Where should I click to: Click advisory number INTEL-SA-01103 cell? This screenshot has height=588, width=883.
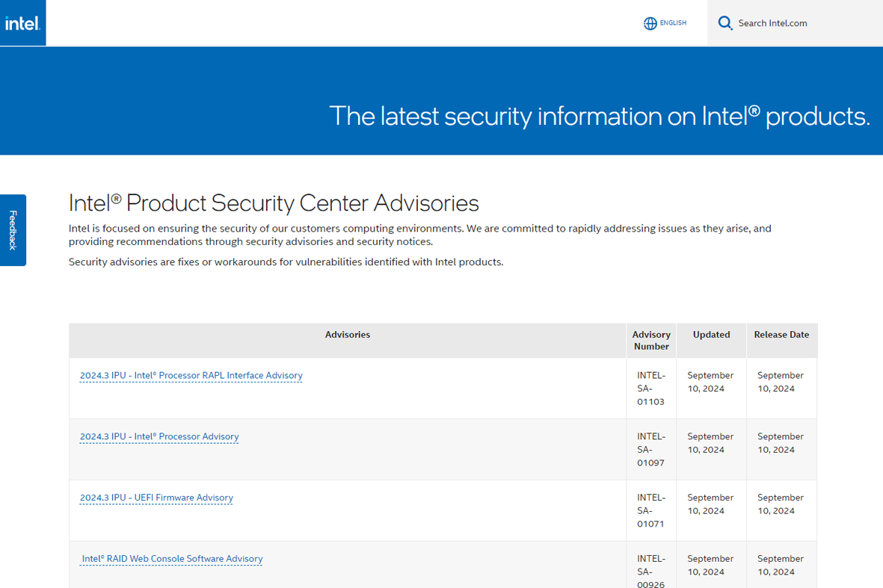point(650,389)
